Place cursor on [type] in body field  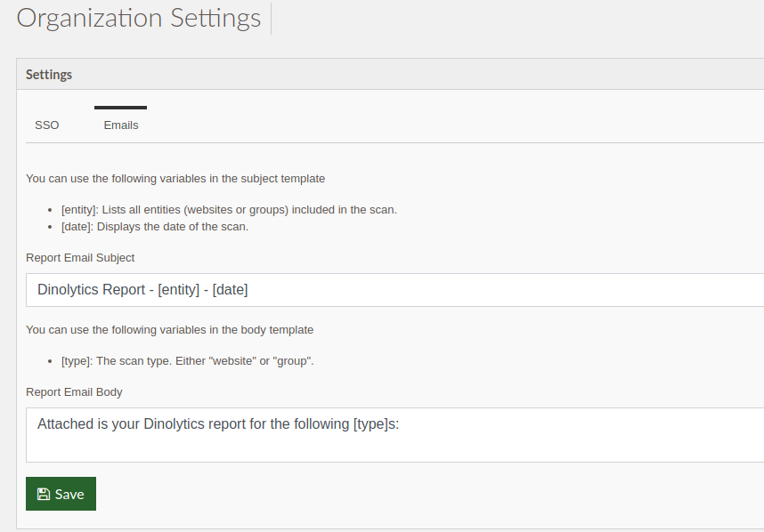point(370,424)
